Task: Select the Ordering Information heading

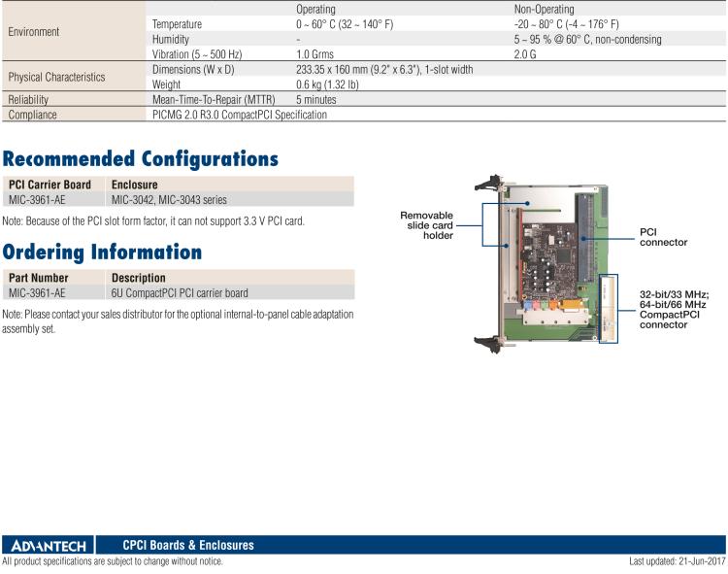Action: [102, 252]
